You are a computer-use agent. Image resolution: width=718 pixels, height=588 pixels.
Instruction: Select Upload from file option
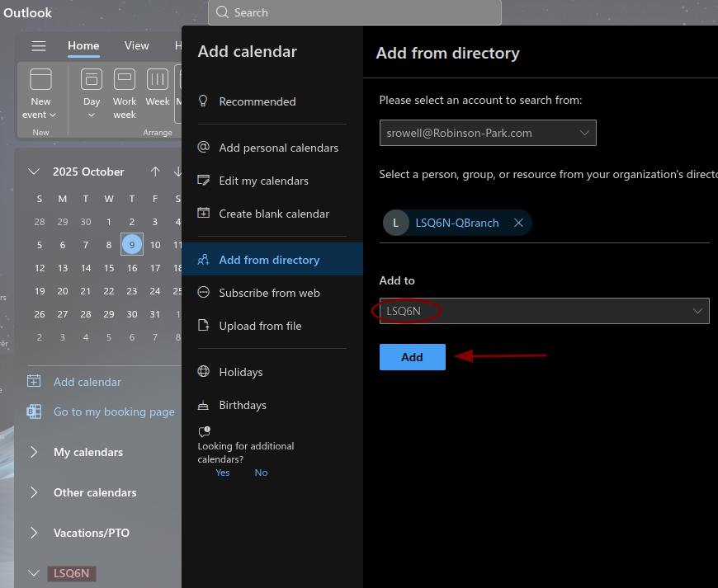(x=272, y=326)
